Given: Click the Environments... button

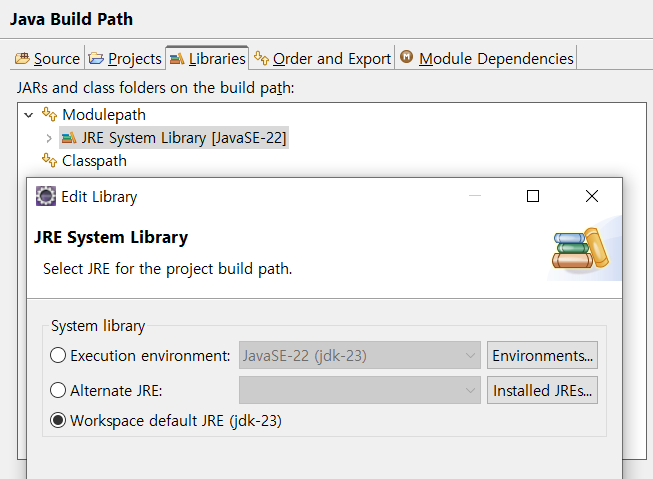Looking at the screenshot, I should coord(542,355).
